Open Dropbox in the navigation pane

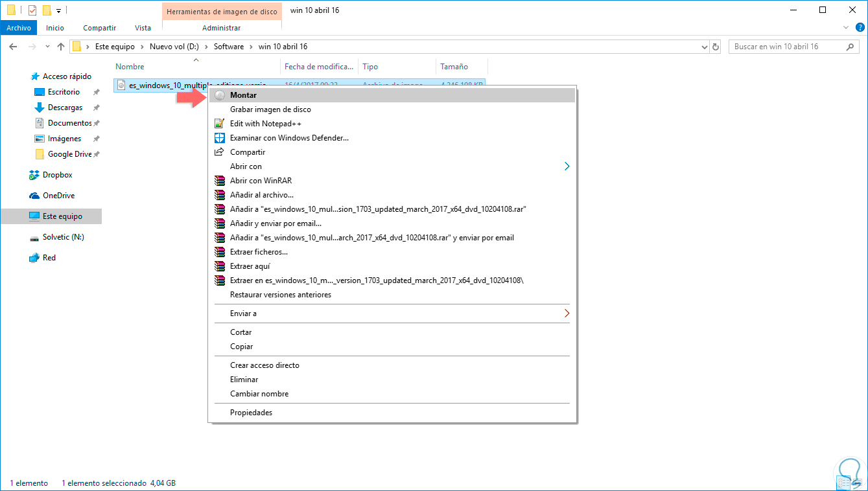click(x=57, y=175)
